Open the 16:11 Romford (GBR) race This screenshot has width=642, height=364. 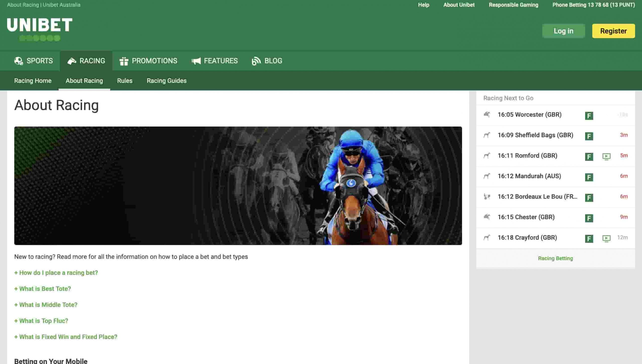pos(555,156)
